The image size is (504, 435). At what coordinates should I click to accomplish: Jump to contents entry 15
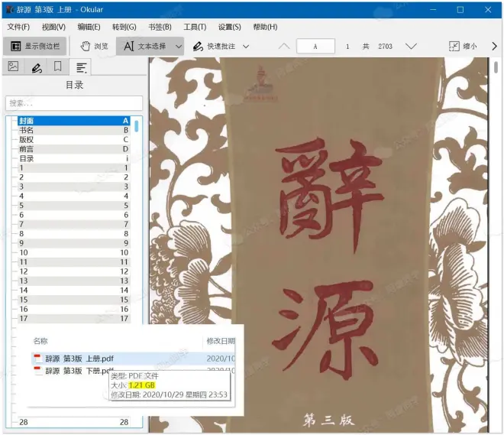tap(73, 300)
